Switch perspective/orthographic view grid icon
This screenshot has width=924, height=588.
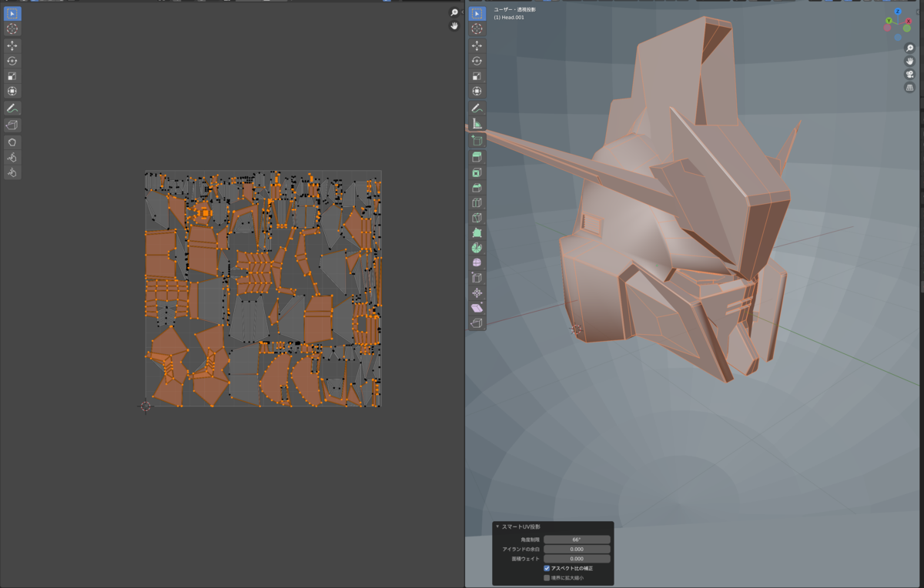(909, 88)
